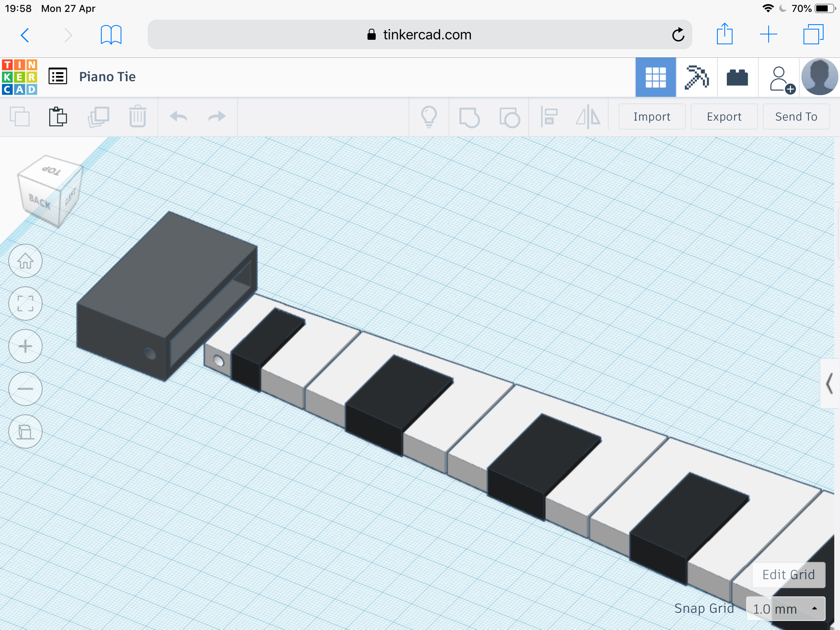The height and width of the screenshot is (630, 840).
Task: Toggle perspective/orthographic view cube icon
Action: click(x=25, y=431)
